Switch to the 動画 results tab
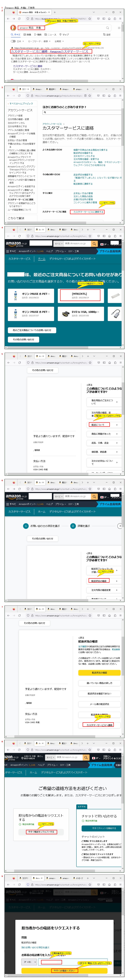This screenshot has height=980, width=125. (x=38, y=35)
